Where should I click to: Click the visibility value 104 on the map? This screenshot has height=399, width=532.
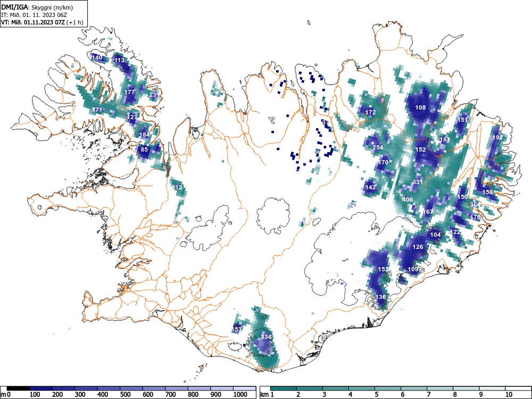[x=435, y=235]
